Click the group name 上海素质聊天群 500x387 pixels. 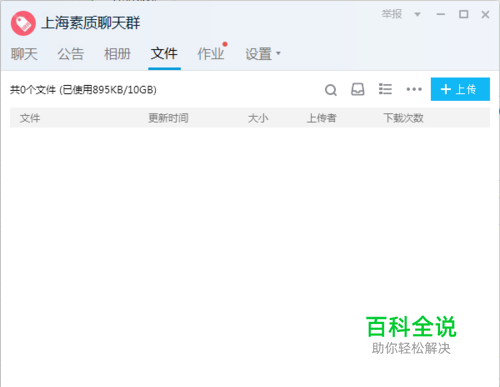pyautogui.click(x=91, y=23)
